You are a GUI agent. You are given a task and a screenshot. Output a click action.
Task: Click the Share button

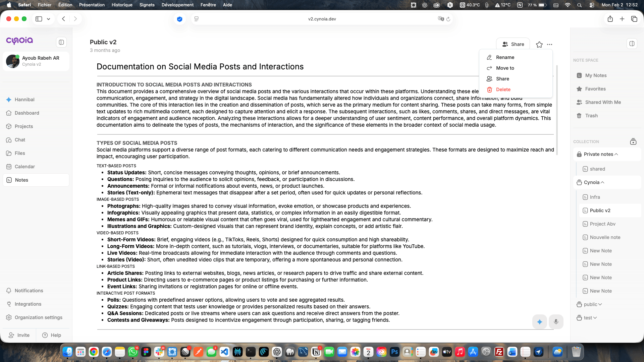point(513,44)
